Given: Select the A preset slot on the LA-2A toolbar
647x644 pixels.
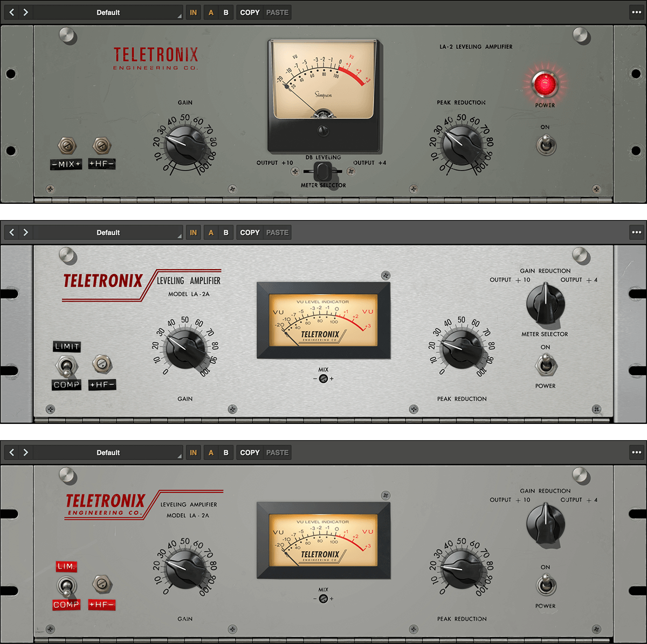Looking at the screenshot, I should pos(211,232).
